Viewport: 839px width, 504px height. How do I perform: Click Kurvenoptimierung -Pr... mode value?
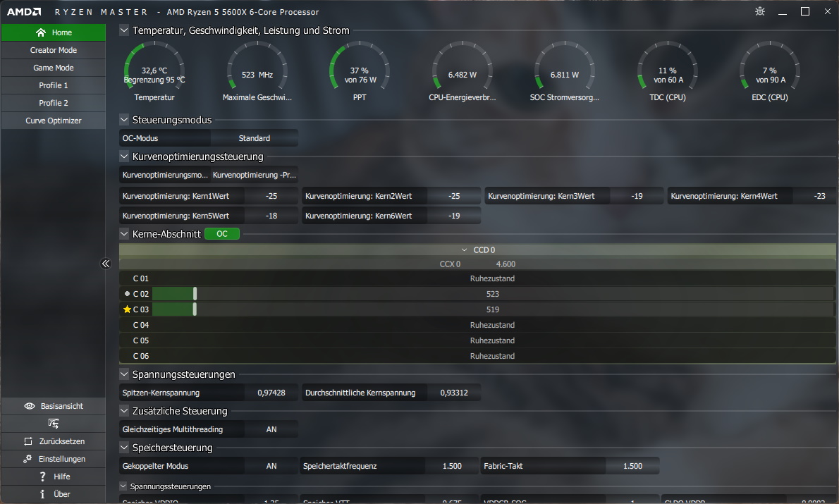(x=254, y=175)
